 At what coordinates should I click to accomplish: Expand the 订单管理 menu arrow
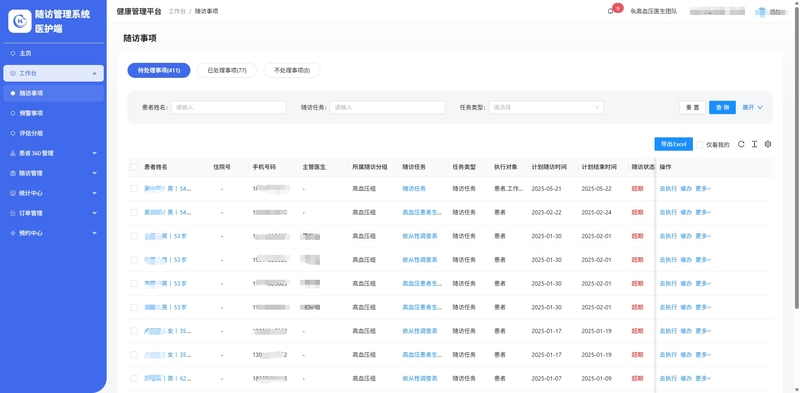coord(94,213)
